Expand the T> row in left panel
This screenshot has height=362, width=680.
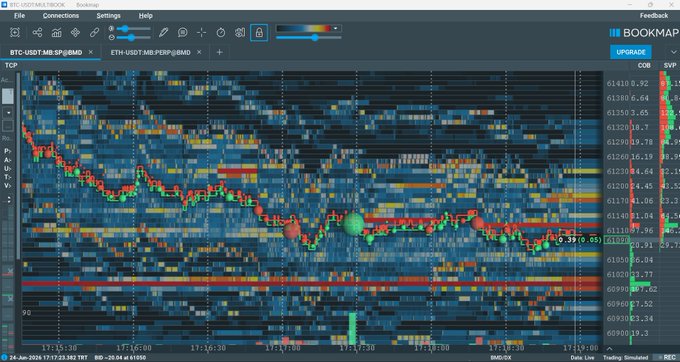click(7, 177)
